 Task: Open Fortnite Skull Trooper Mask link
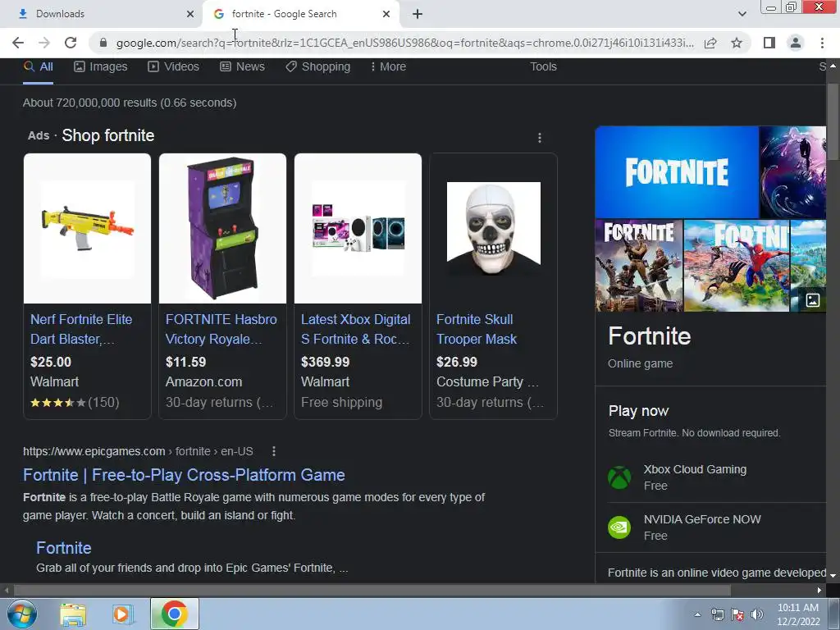tap(477, 329)
